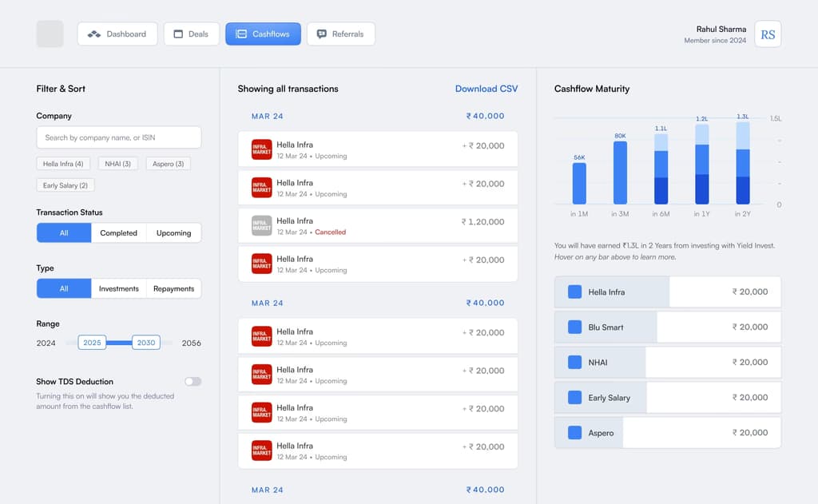Viewport: 818px width, 504px height.
Task: Click the in 2Y bar in chart
Action: tap(742, 163)
